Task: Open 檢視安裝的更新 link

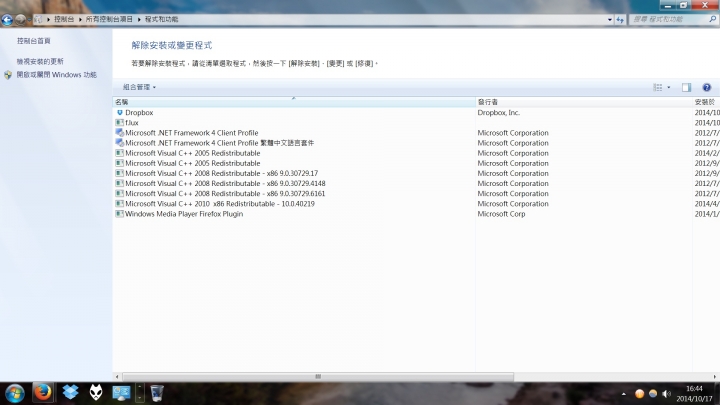Action: click(40, 61)
